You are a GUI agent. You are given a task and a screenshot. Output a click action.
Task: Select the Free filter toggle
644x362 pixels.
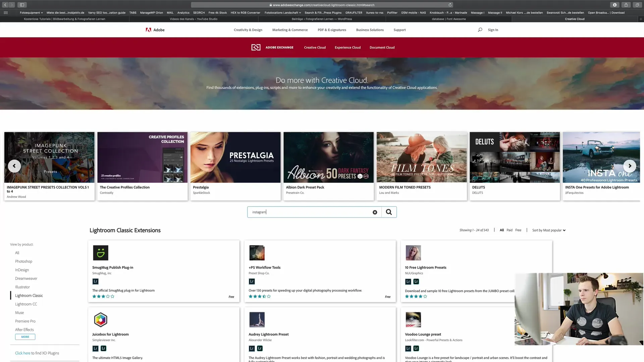point(518,230)
